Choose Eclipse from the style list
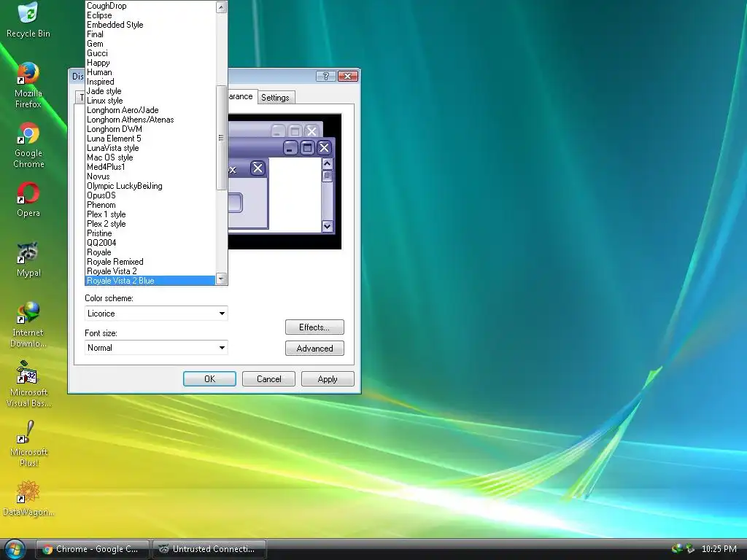Viewport: 747px width, 560px height. coord(150,15)
